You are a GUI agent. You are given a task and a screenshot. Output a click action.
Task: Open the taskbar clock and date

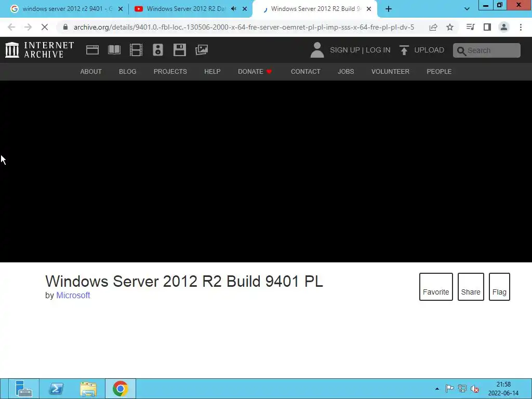(503, 389)
